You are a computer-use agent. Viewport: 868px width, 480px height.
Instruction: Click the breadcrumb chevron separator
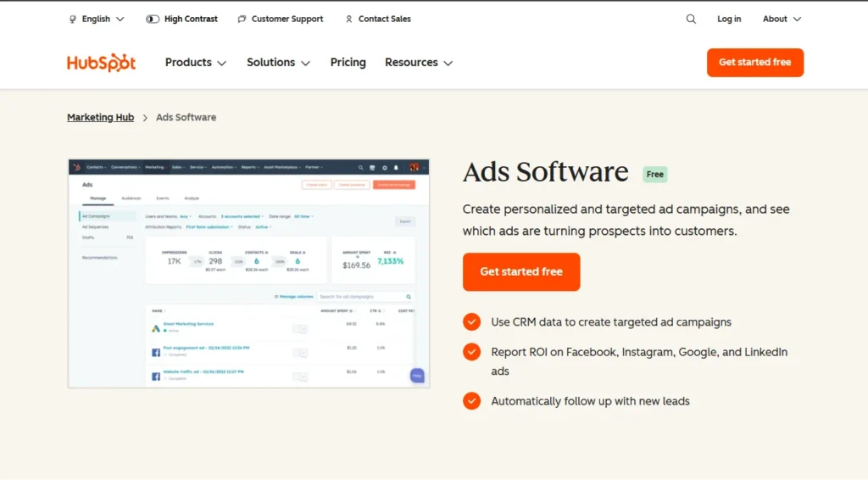[145, 117]
